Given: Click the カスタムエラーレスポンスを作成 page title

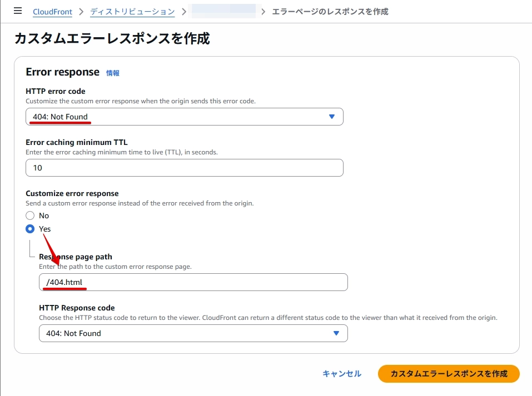Looking at the screenshot, I should [x=111, y=39].
